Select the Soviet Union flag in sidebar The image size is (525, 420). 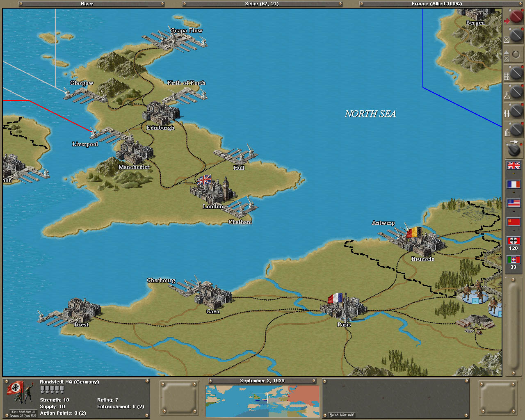click(514, 222)
